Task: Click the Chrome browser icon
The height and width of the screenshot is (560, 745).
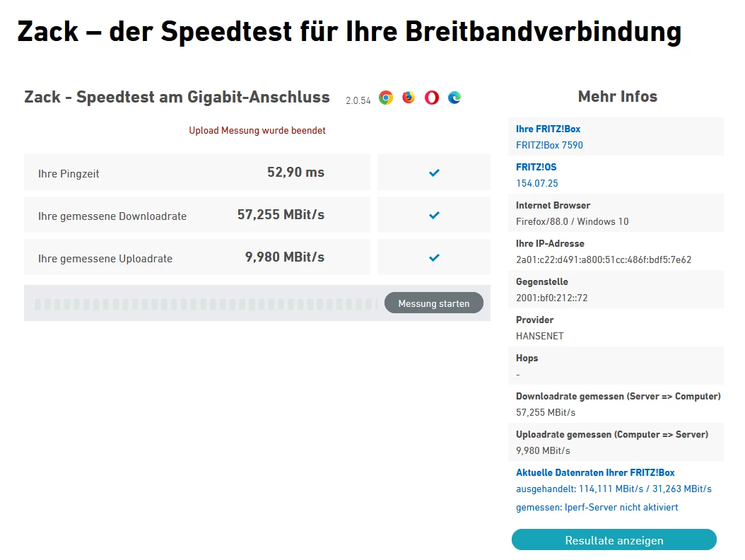Action: (x=385, y=98)
